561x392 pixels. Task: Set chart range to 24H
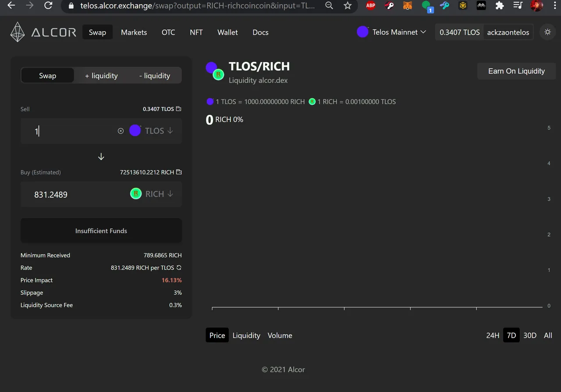point(493,335)
